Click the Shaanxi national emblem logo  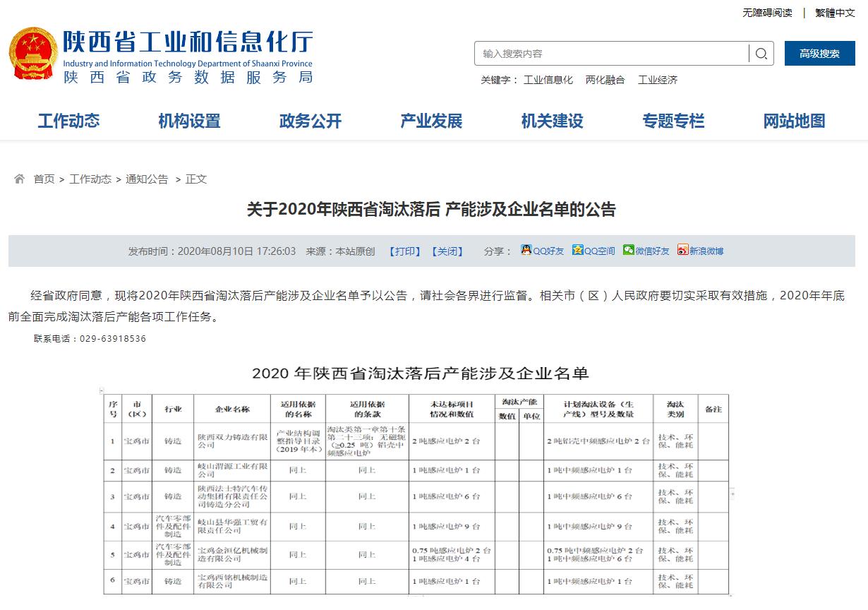33,55
